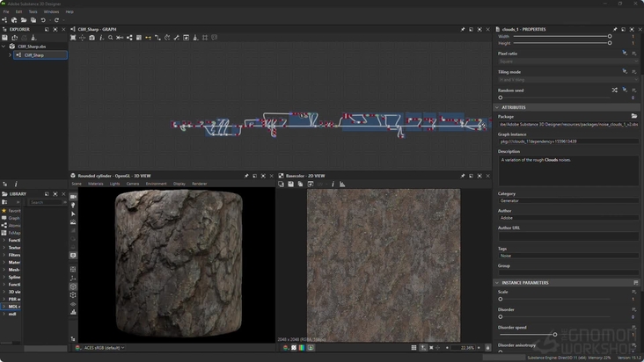
Task: Select the video camera icon in 3D view
Action: [73, 196]
